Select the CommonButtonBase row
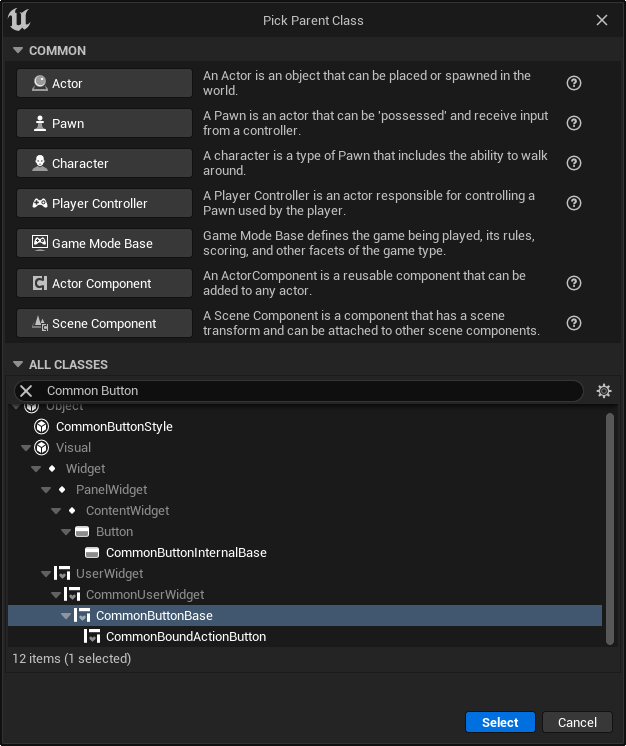The width and height of the screenshot is (626, 746). (x=305, y=615)
